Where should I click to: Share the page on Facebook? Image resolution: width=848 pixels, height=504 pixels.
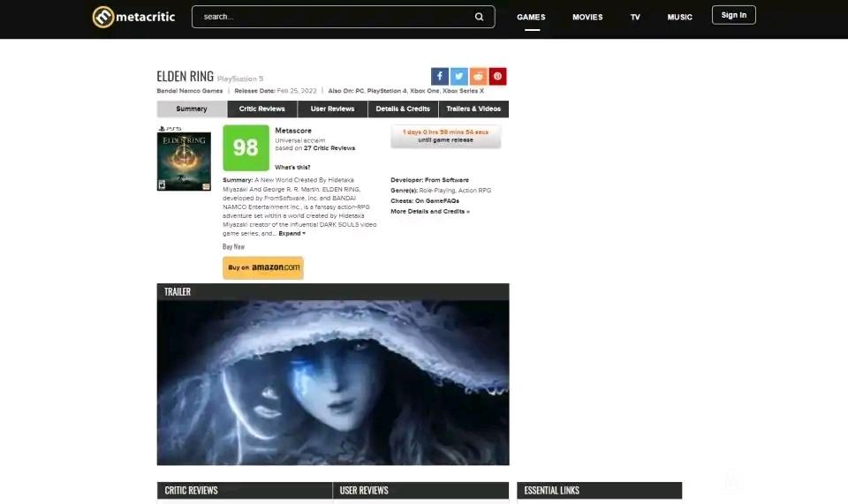440,76
